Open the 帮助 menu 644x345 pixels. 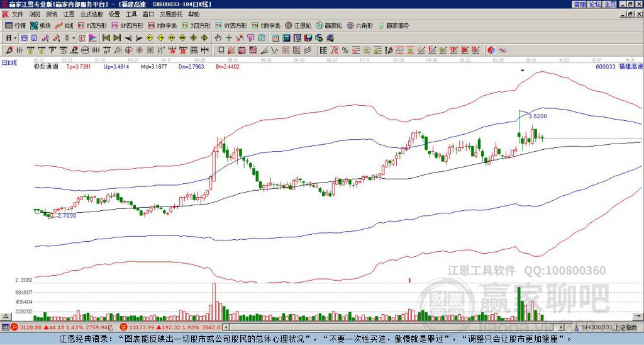click(194, 14)
